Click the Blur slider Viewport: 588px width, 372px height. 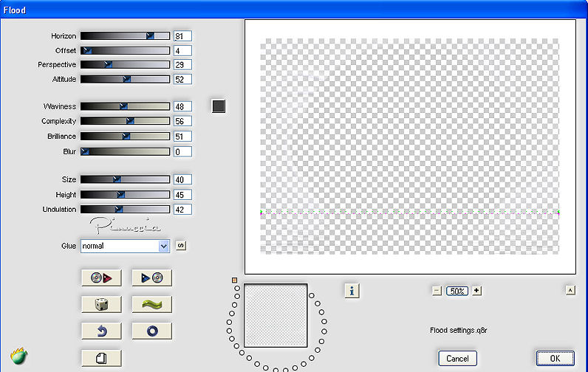pos(126,152)
